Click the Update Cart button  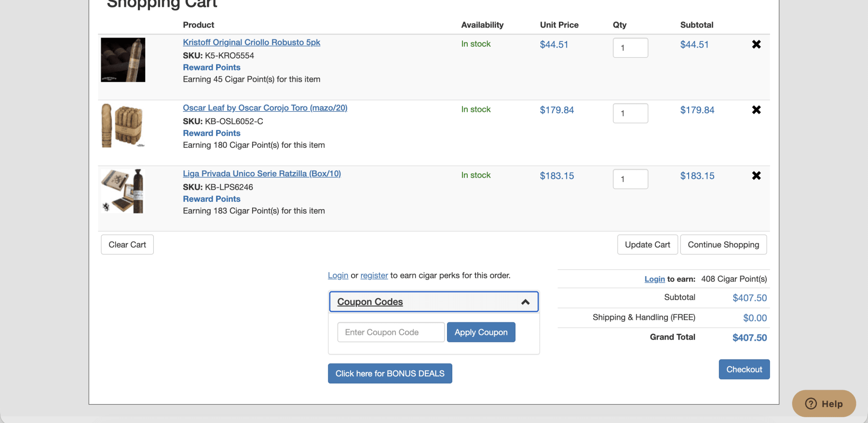(648, 245)
